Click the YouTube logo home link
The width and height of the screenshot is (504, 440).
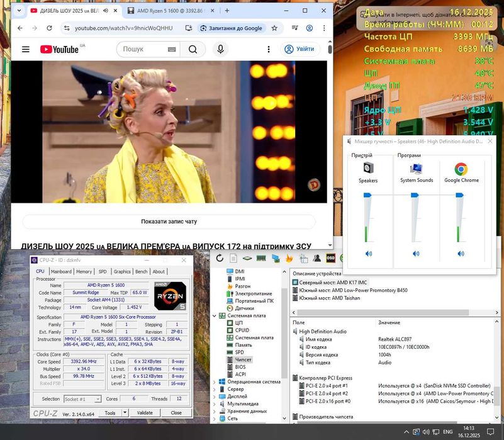click(59, 50)
